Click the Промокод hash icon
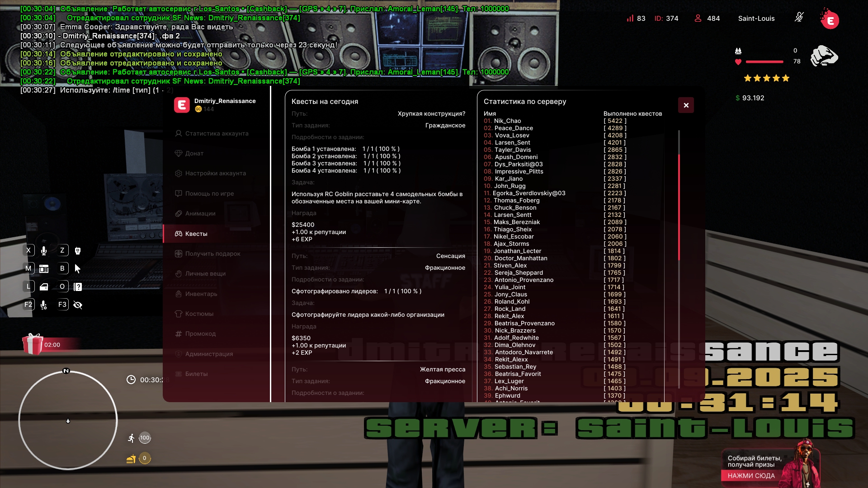This screenshot has width=868, height=488. coord(179,334)
